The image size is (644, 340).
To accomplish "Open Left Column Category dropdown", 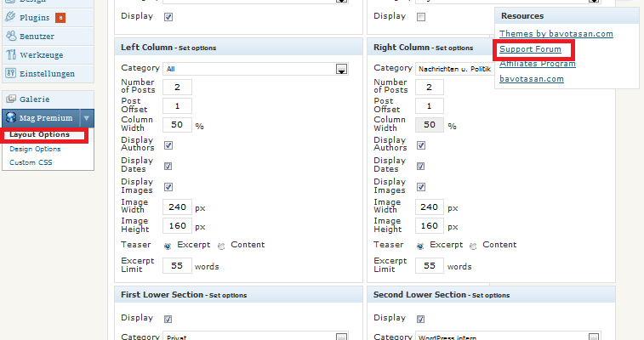I will coord(341,68).
